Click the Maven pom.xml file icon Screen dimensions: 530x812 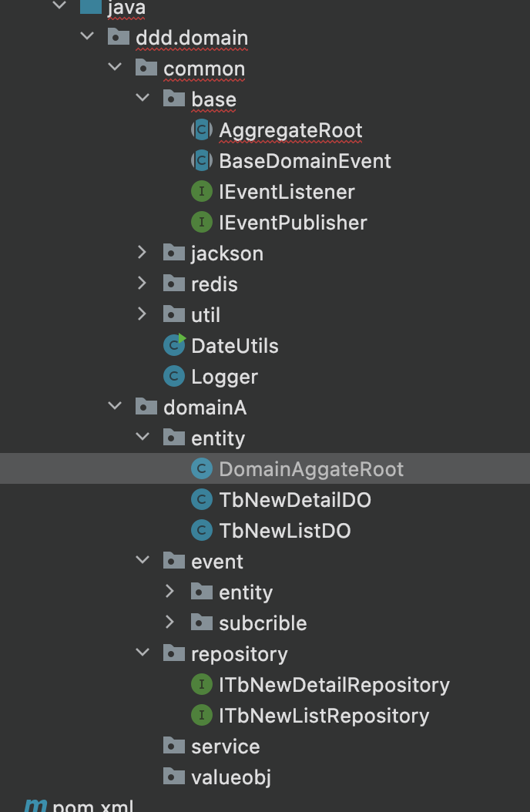(x=36, y=805)
